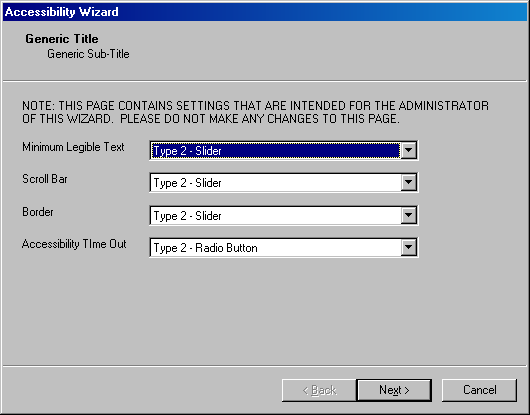Click the Border label
Viewport: 530px width, 415px height.
coord(38,212)
